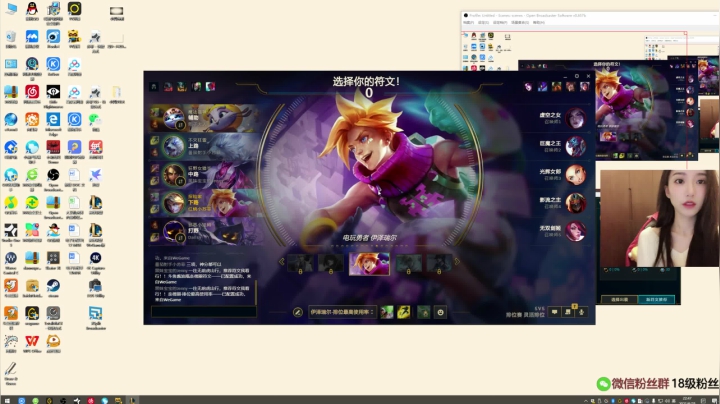Show previous skin with left carousel arrow

(281, 262)
